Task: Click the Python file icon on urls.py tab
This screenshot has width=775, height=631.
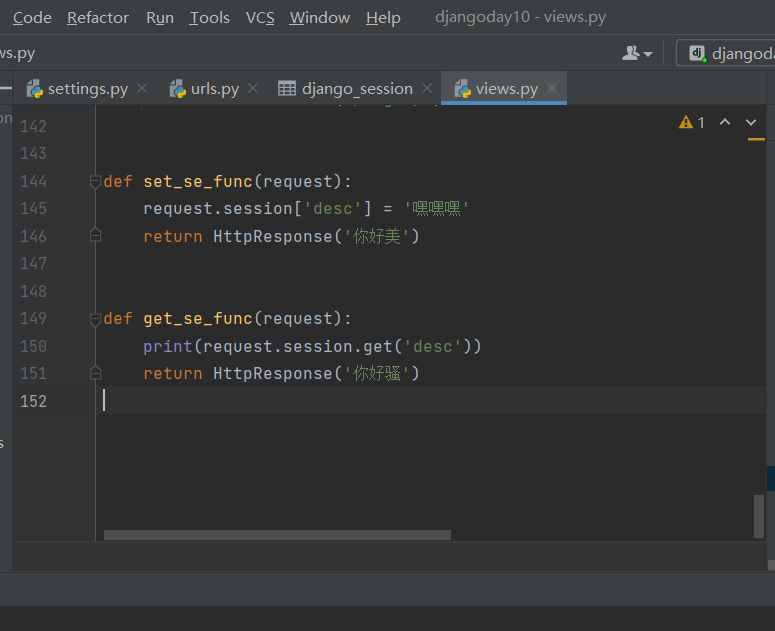Action: click(x=177, y=89)
